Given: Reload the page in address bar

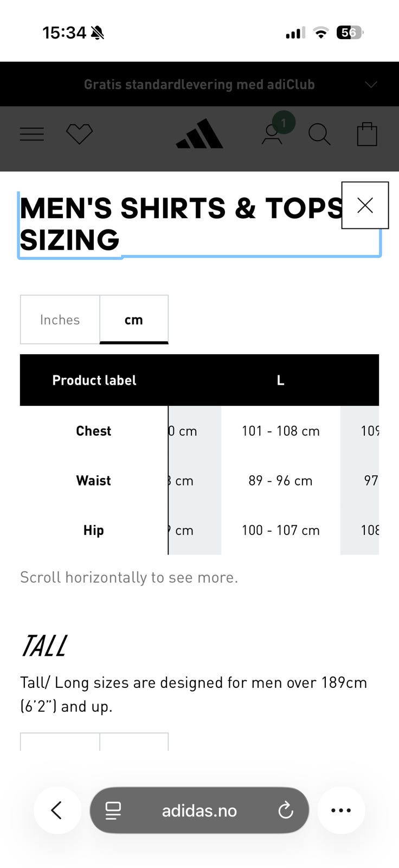Looking at the screenshot, I should tap(286, 810).
